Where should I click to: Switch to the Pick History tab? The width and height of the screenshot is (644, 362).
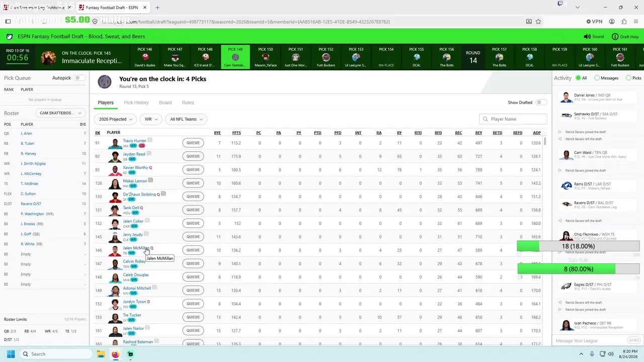pos(136,103)
